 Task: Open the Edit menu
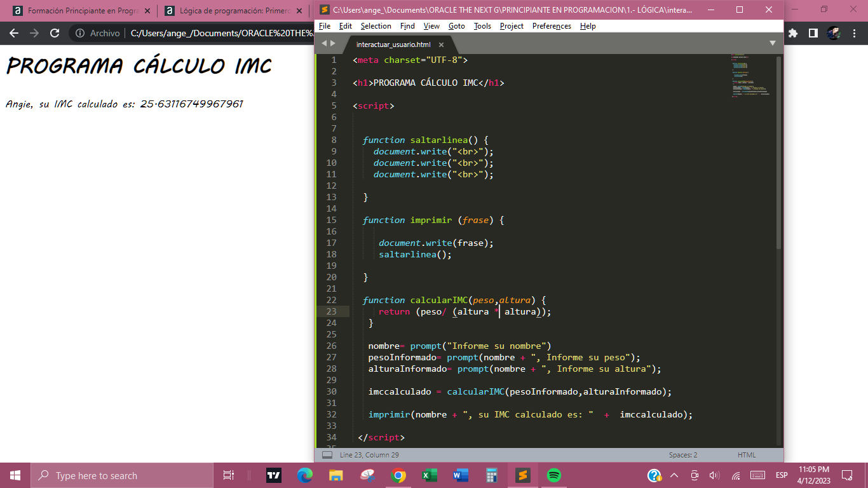tap(345, 26)
